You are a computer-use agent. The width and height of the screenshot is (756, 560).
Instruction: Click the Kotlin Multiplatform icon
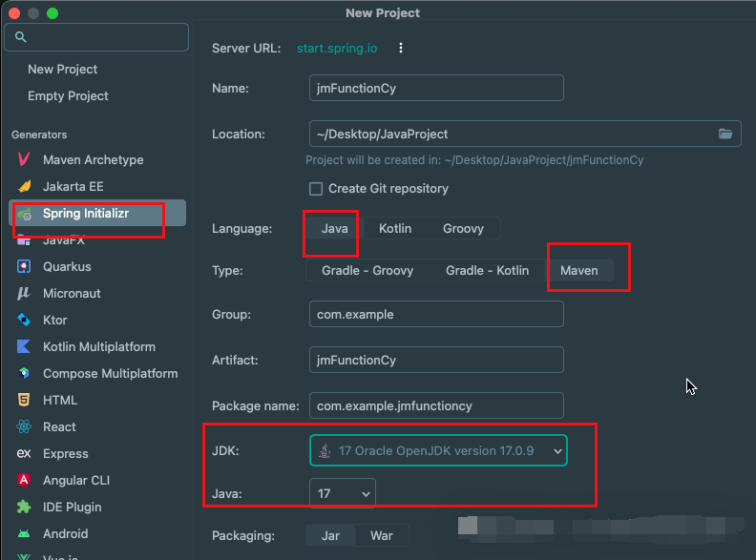[24, 346]
